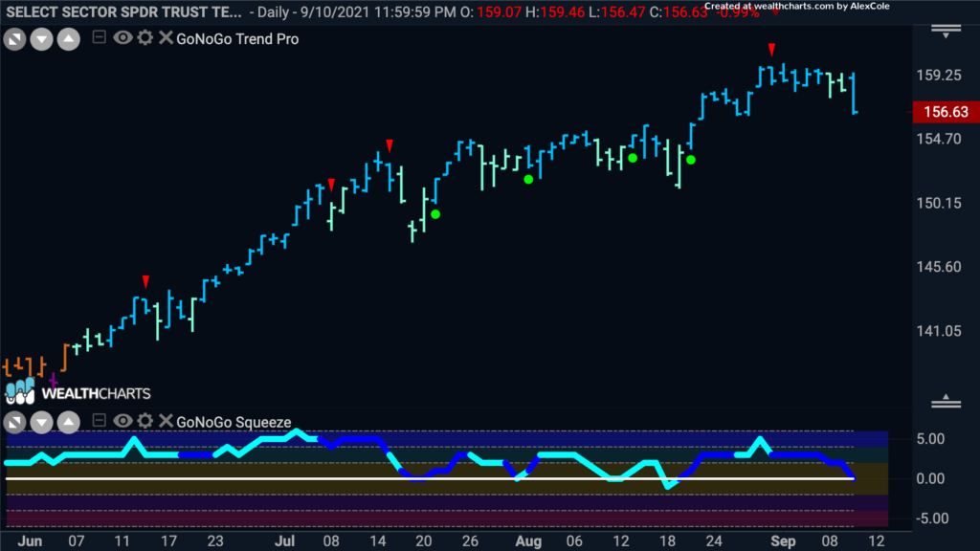This screenshot has width=980, height=551.
Task: Move the GoNoGo Trend Pro panel down
Action: [41, 39]
